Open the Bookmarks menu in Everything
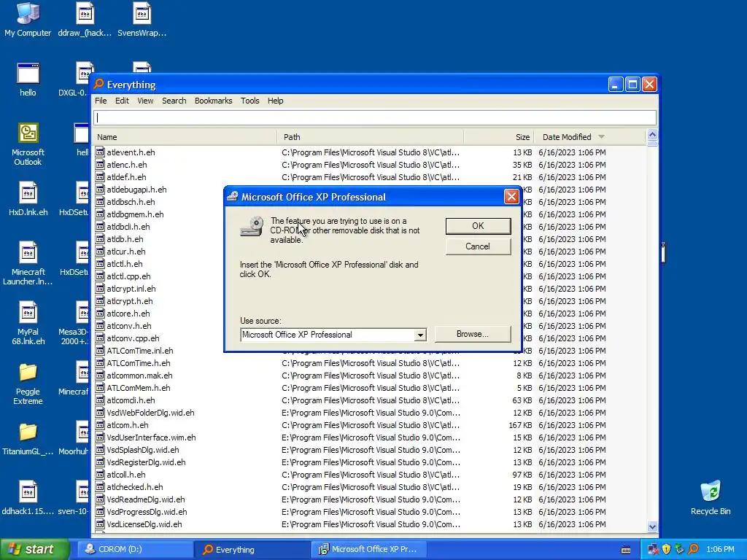747x560 pixels. pyautogui.click(x=214, y=101)
